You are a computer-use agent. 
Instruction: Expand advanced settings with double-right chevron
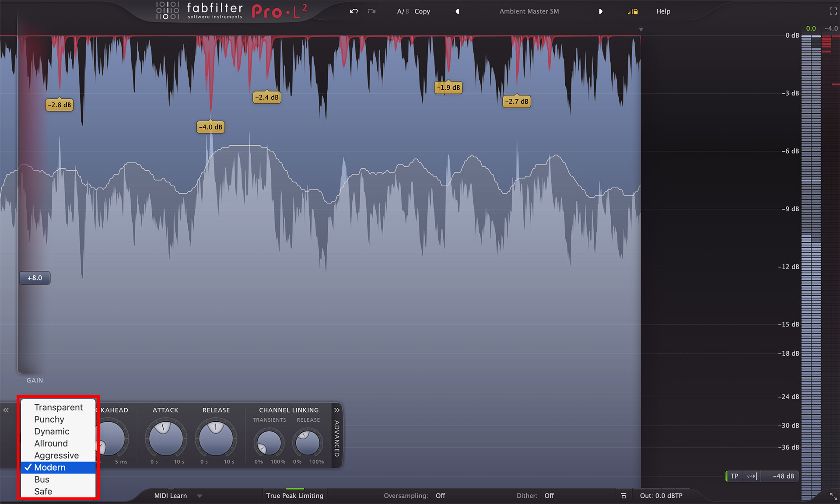[x=336, y=410]
